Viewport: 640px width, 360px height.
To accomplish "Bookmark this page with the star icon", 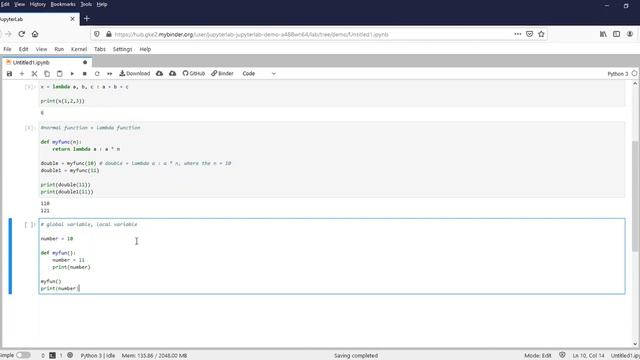I will click(x=541, y=34).
